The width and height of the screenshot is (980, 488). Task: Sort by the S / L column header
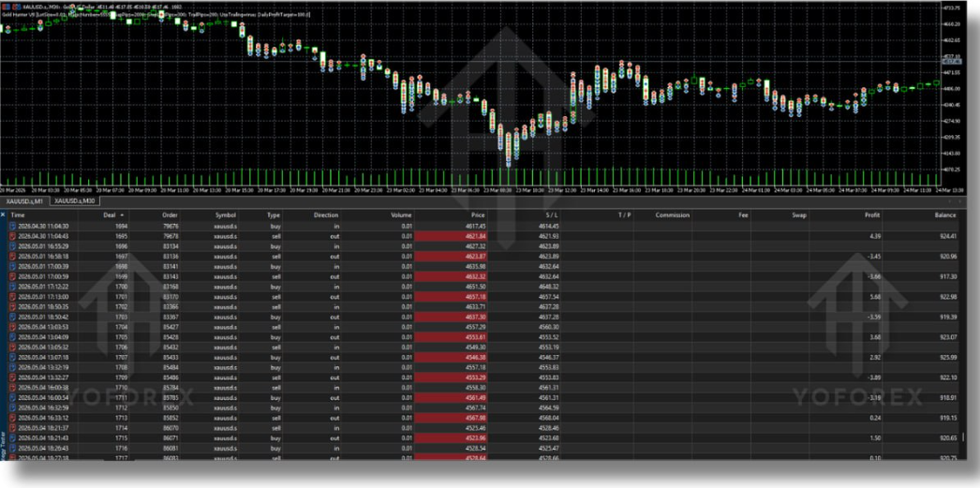point(551,214)
